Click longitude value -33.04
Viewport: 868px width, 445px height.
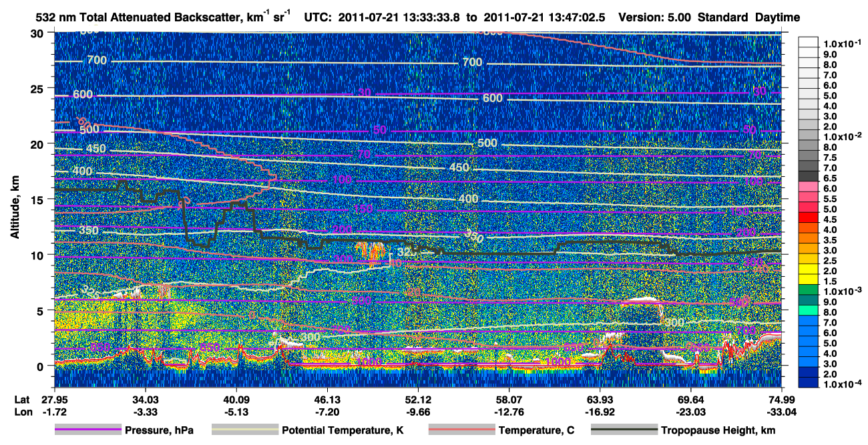point(781,412)
